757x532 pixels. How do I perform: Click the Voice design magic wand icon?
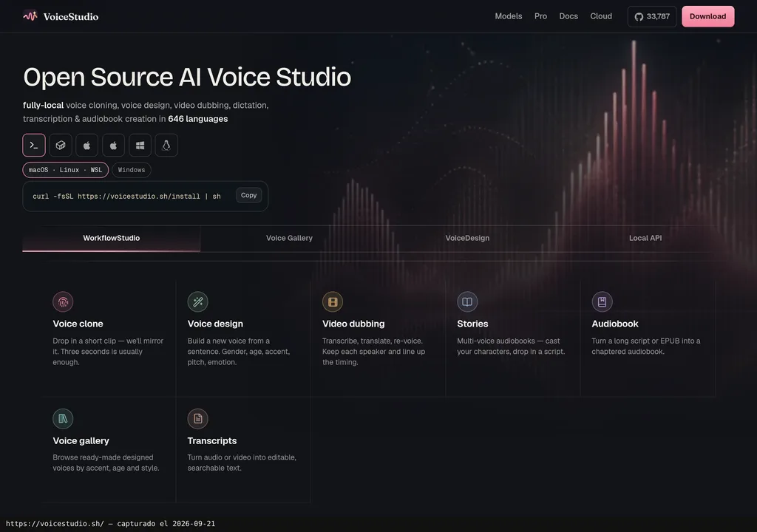198,301
